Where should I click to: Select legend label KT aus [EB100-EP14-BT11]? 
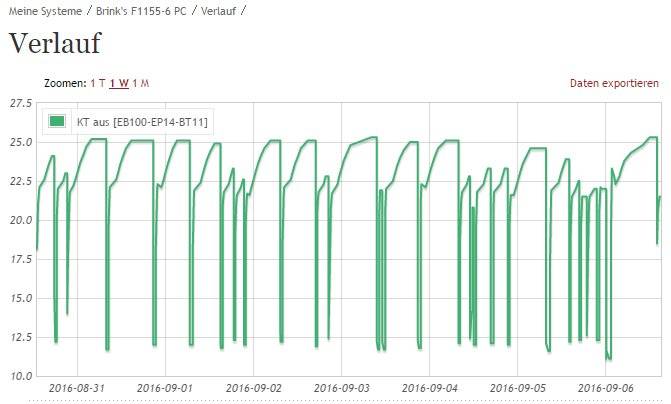coord(142,122)
